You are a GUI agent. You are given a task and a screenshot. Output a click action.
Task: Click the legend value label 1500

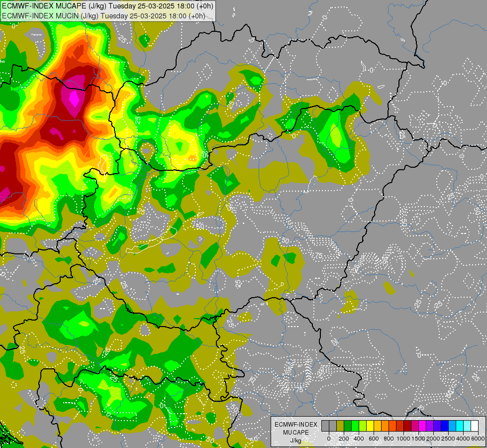(x=418, y=439)
